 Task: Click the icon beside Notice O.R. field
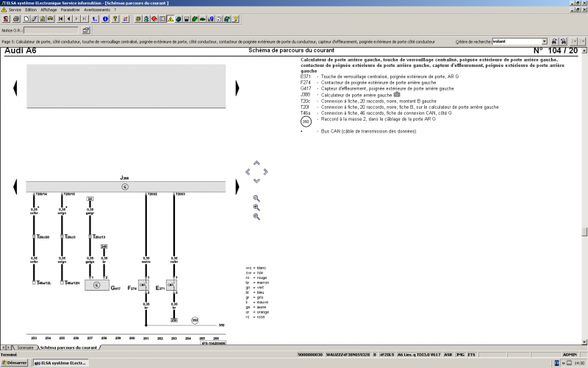point(86,30)
